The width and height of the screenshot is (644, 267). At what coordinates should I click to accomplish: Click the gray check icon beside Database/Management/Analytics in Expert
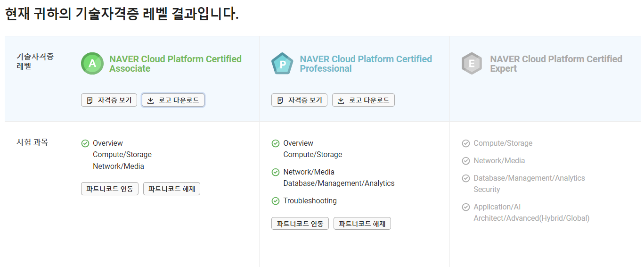tap(466, 178)
